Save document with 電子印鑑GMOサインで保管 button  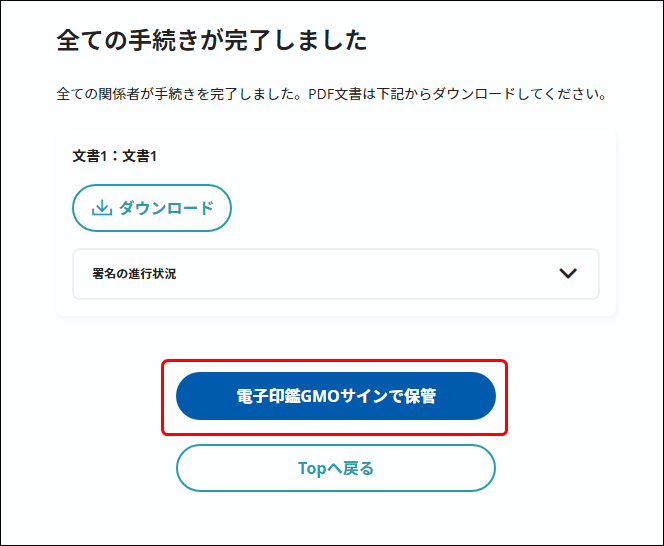click(336, 396)
